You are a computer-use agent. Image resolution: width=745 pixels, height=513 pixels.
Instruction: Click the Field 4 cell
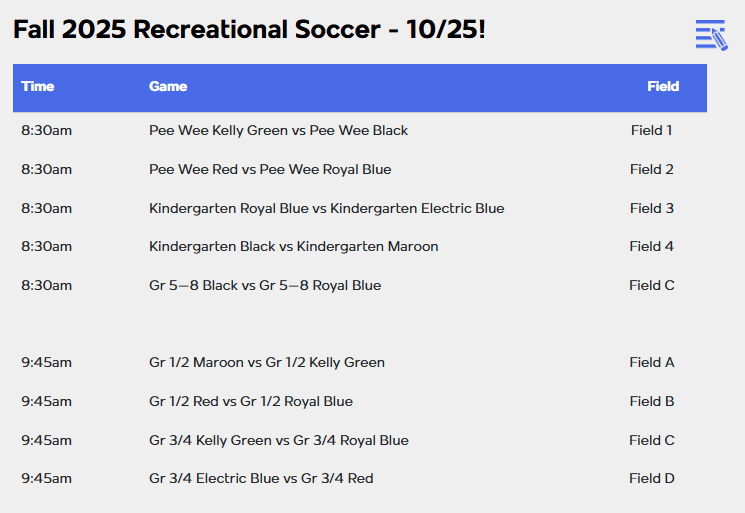(x=652, y=247)
